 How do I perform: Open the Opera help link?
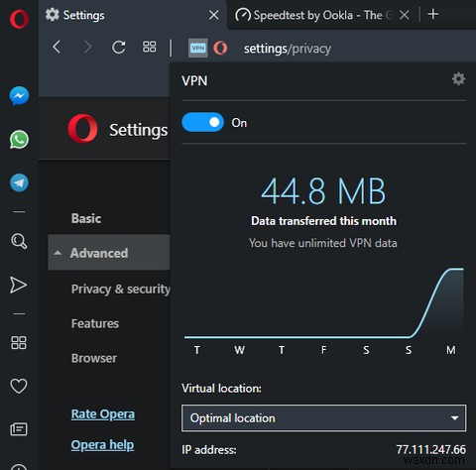[x=102, y=445]
